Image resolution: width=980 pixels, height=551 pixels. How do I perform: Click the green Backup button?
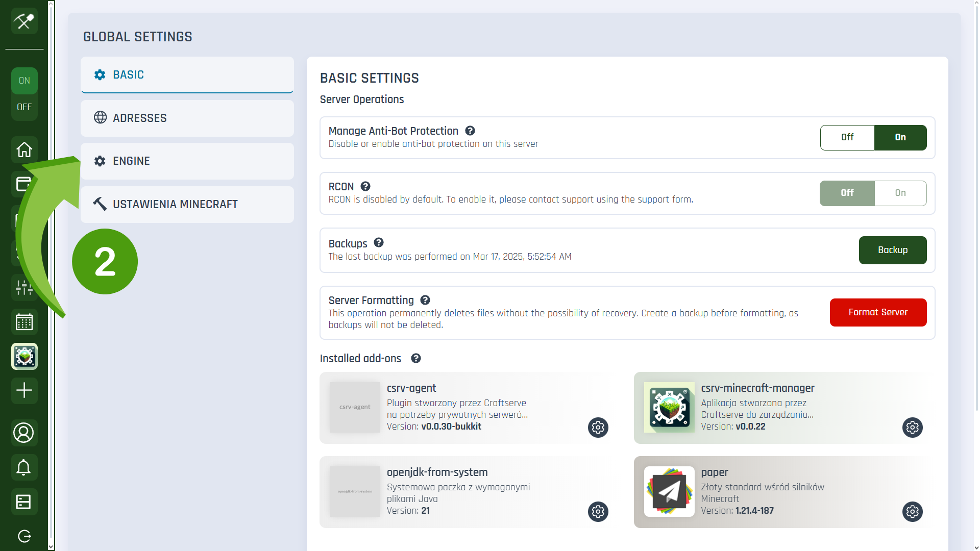892,250
